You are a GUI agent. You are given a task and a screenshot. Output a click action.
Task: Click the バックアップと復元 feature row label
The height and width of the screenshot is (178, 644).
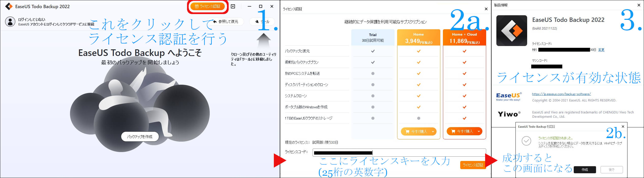(x=297, y=51)
